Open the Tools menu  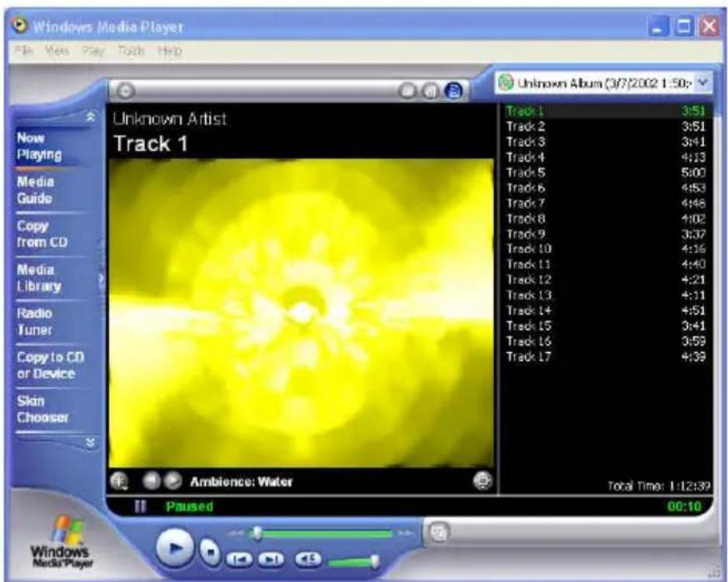click(x=131, y=51)
